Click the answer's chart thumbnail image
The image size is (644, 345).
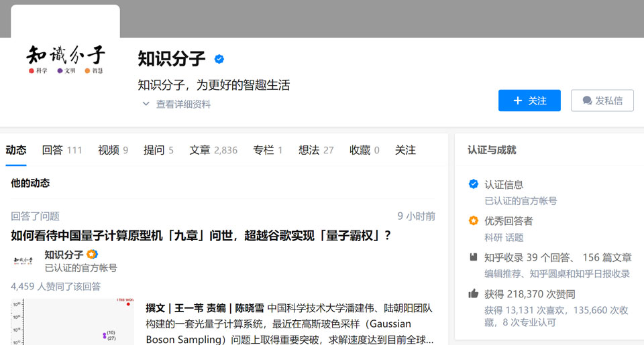pos(72,322)
